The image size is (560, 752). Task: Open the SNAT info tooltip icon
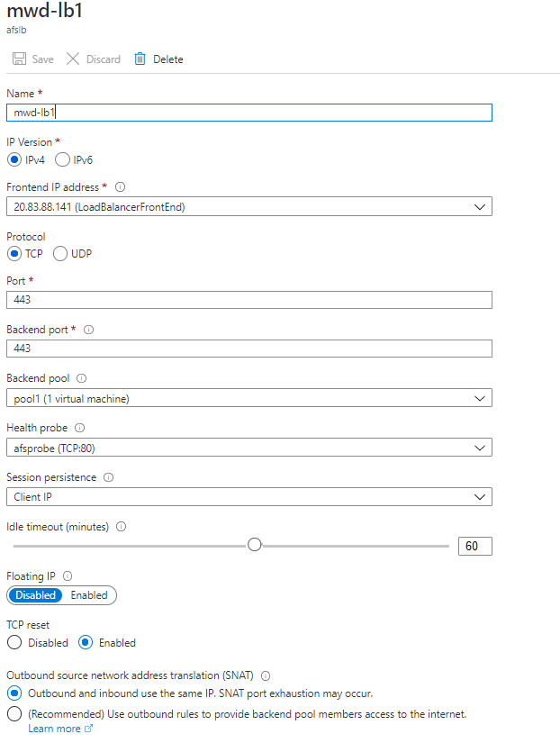coord(264,676)
